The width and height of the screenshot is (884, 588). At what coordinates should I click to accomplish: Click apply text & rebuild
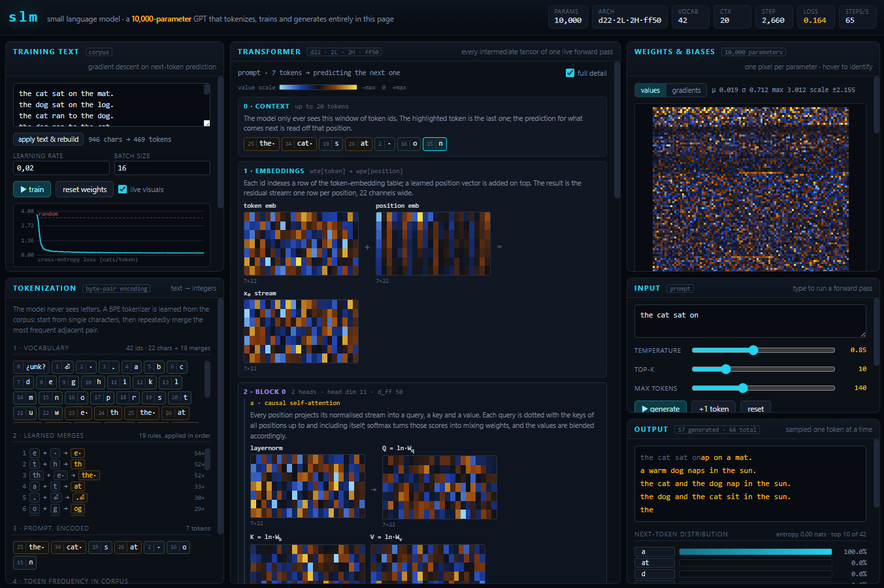(48, 139)
